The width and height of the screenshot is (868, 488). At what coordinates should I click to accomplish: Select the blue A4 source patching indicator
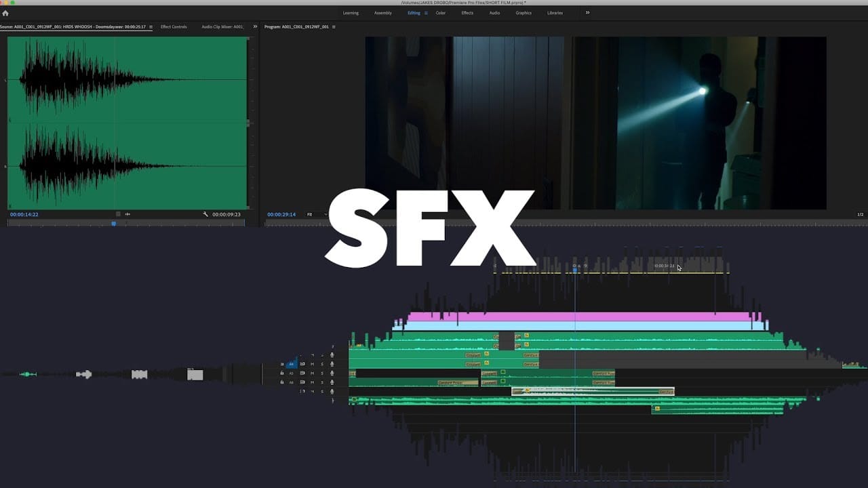[x=292, y=364]
